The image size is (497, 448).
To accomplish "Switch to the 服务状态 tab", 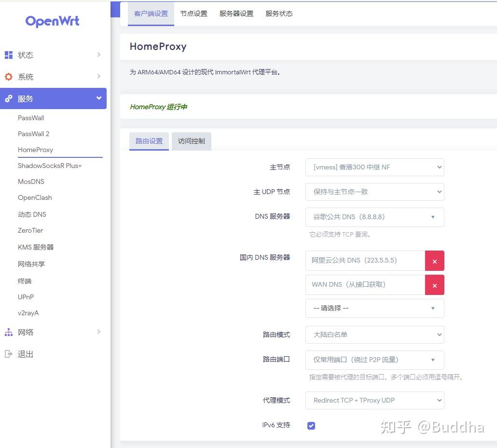I will click(x=278, y=14).
